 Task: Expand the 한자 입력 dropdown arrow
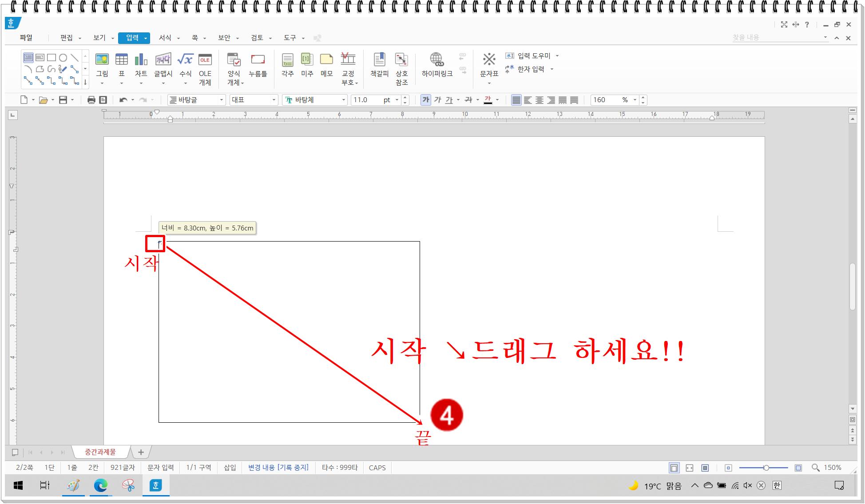(x=552, y=69)
